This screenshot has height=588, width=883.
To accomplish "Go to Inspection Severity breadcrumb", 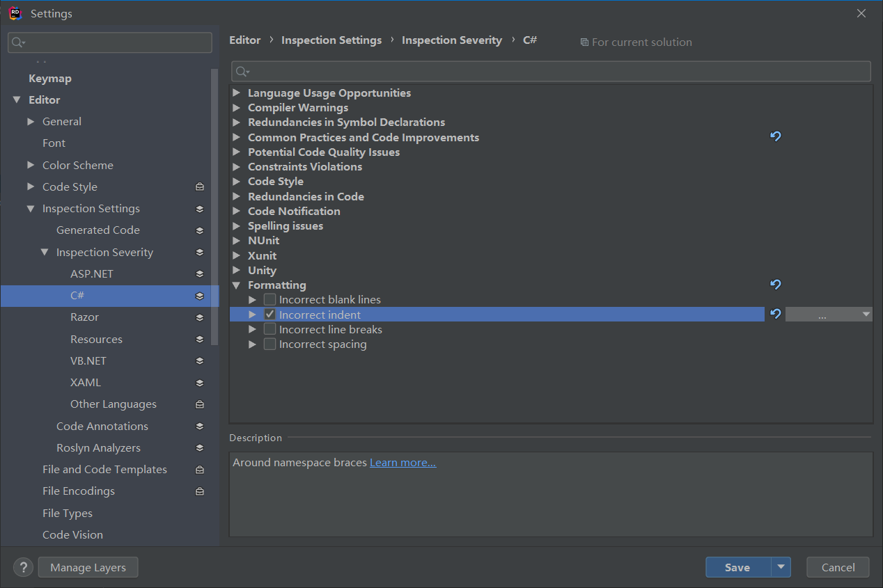I will pyautogui.click(x=452, y=40).
